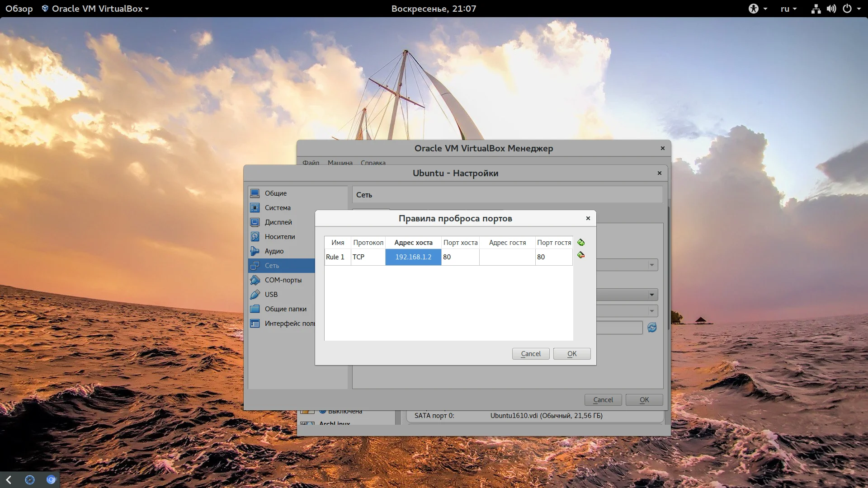
Task: Click the MAC address refresh icon
Action: click(652, 328)
